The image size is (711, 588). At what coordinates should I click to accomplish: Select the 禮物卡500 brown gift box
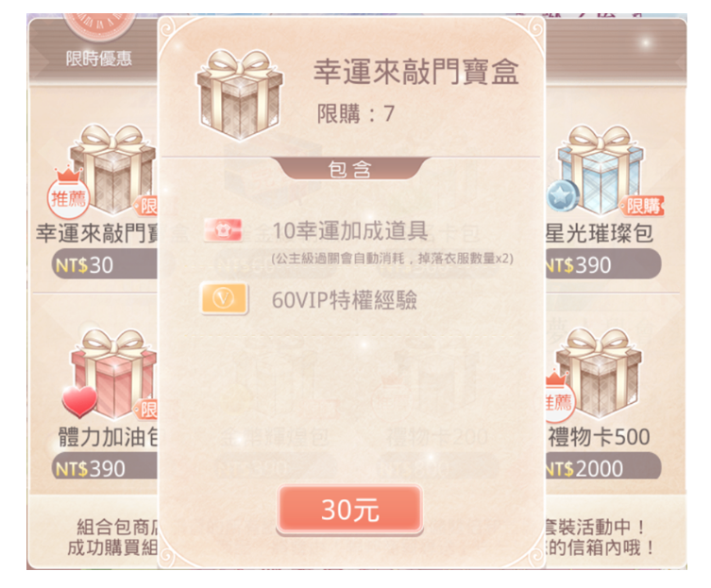(x=599, y=374)
